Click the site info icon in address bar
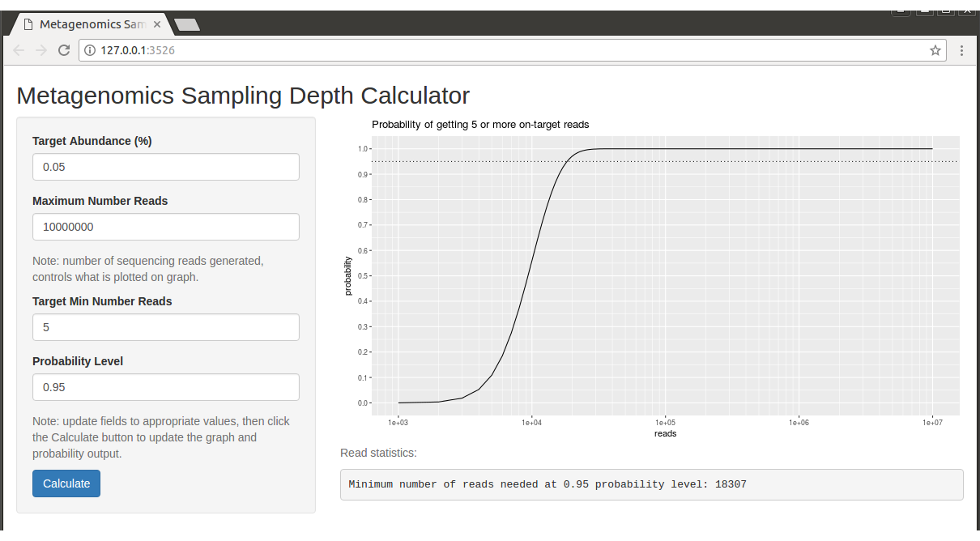980x541 pixels. tap(90, 50)
